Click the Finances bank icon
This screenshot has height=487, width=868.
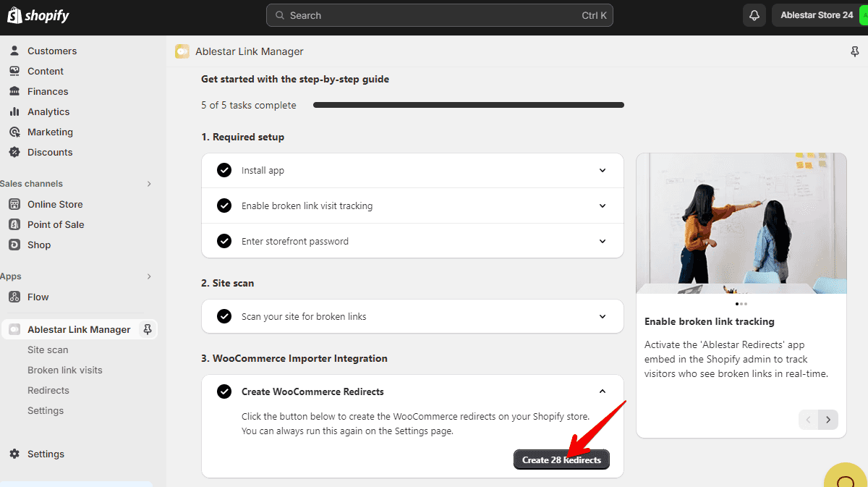[14, 91]
